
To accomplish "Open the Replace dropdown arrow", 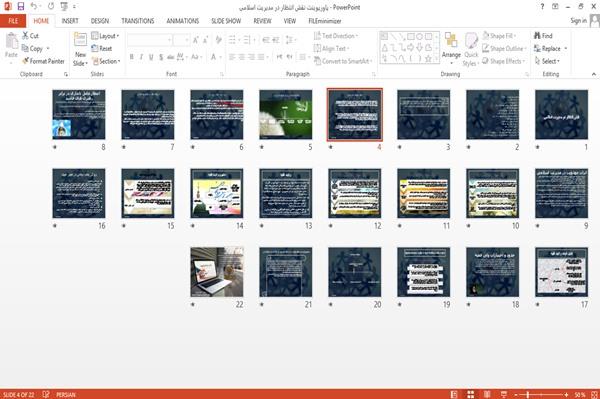I will pyautogui.click(x=566, y=48).
